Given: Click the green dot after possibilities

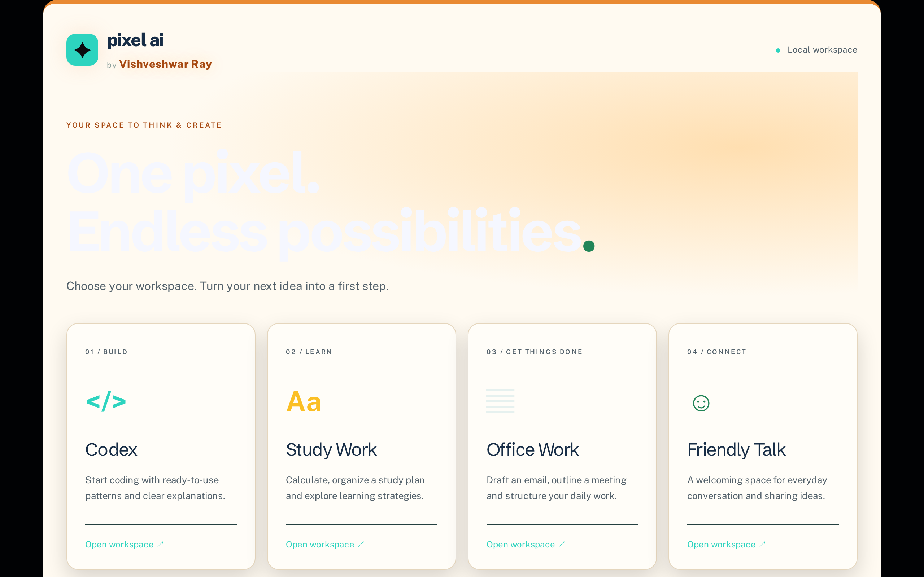Looking at the screenshot, I should tap(589, 246).
